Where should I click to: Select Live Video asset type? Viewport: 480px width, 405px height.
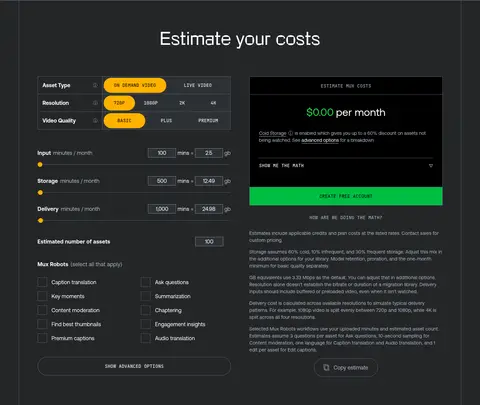[x=198, y=85]
